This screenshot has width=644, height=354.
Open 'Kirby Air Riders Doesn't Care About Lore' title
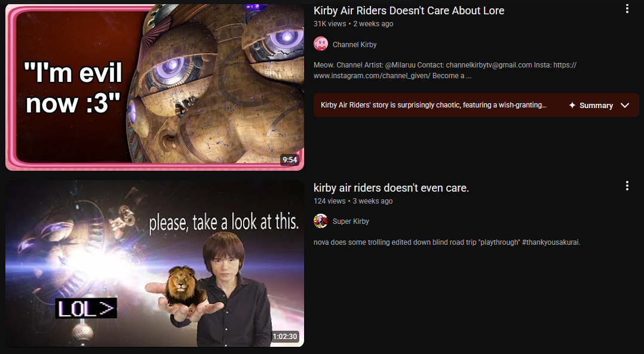(409, 11)
